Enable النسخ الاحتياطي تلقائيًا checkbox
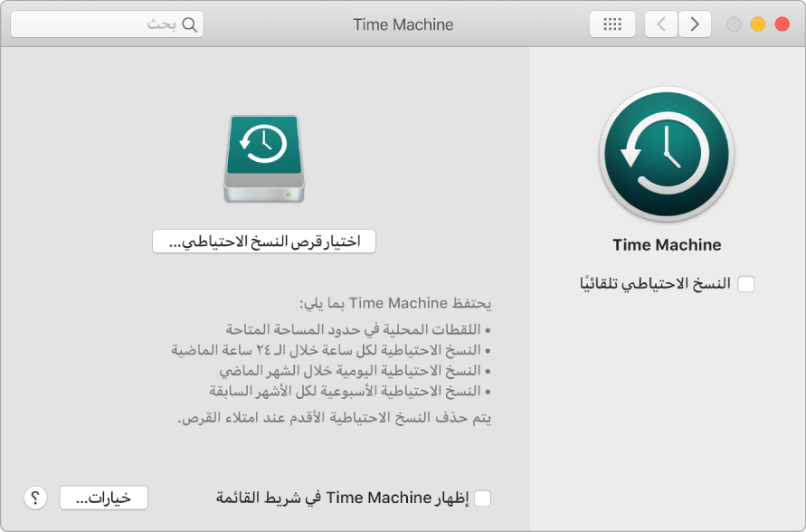This screenshot has height=532, width=806. click(746, 283)
